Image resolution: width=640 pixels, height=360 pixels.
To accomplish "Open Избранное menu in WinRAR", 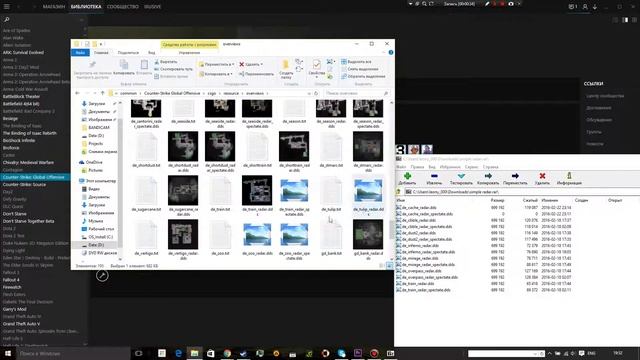I will (450, 167).
